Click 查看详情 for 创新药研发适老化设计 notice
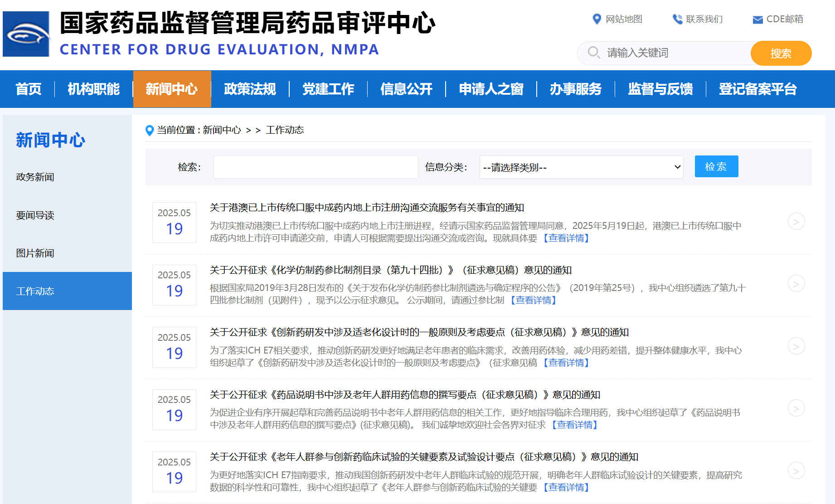 [566, 363]
